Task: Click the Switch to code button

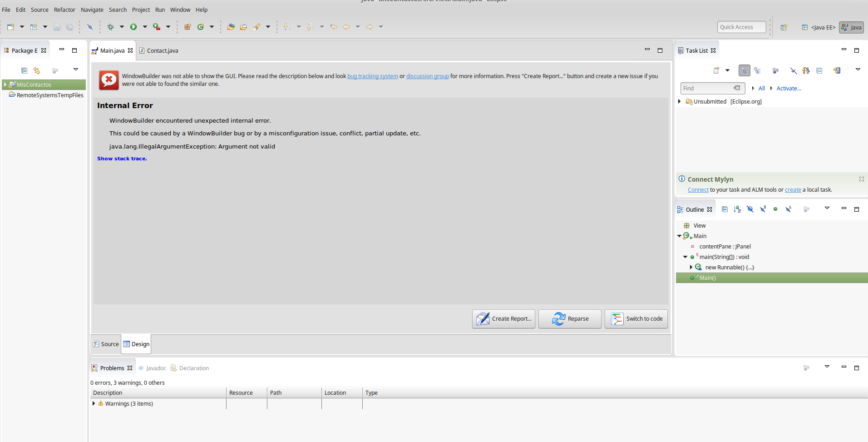Action: pyautogui.click(x=636, y=319)
